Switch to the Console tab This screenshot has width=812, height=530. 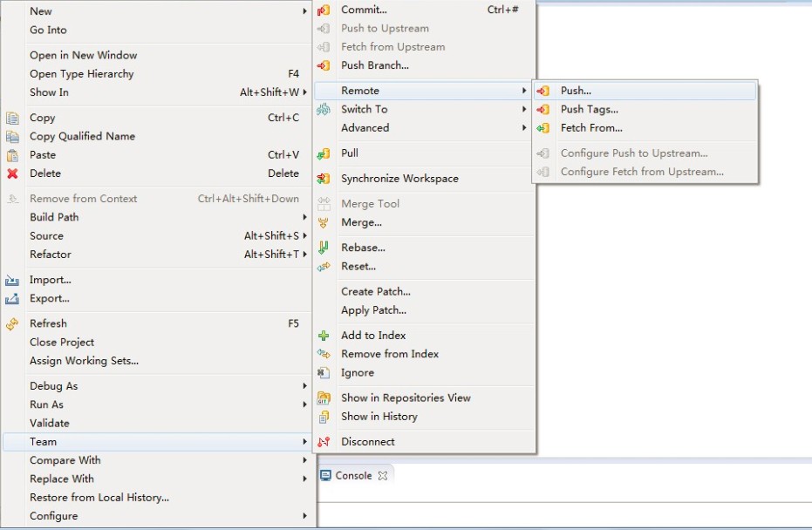[353, 476]
